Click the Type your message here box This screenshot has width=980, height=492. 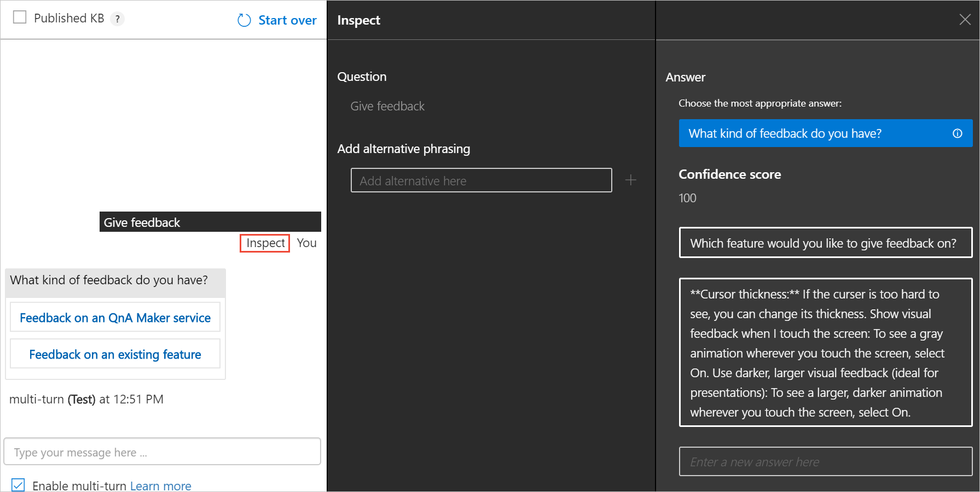point(162,452)
